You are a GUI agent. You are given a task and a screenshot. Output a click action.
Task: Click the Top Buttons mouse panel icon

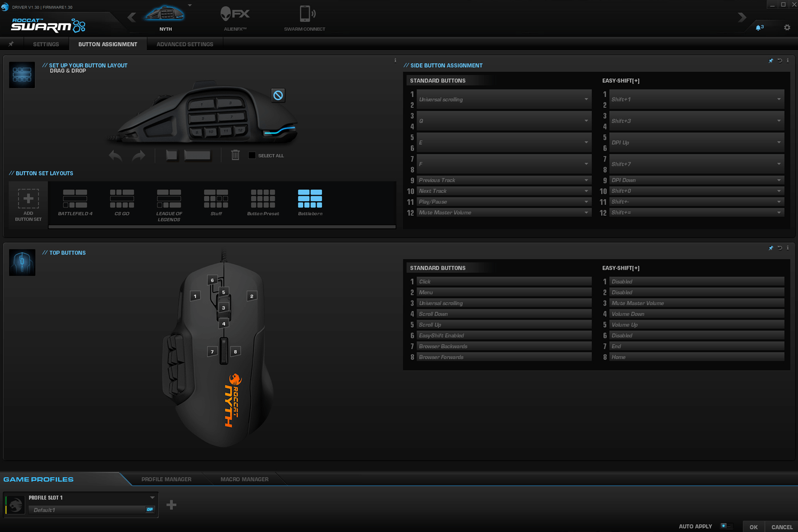(22, 262)
